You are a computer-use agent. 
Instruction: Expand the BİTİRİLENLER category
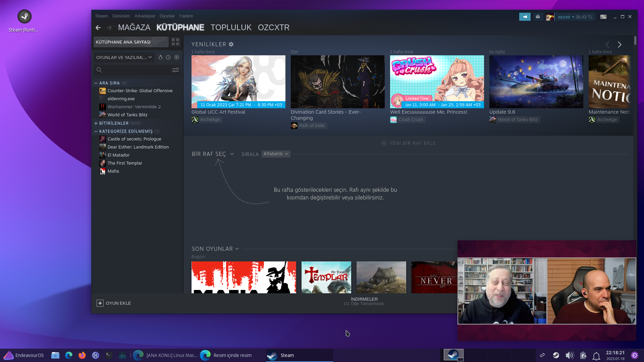[x=96, y=123]
